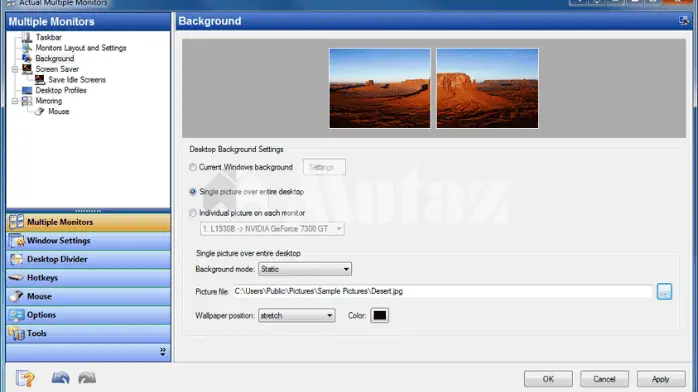Expand the sidebar configure chevron
This screenshot has width=698, height=392.
pos(163,352)
